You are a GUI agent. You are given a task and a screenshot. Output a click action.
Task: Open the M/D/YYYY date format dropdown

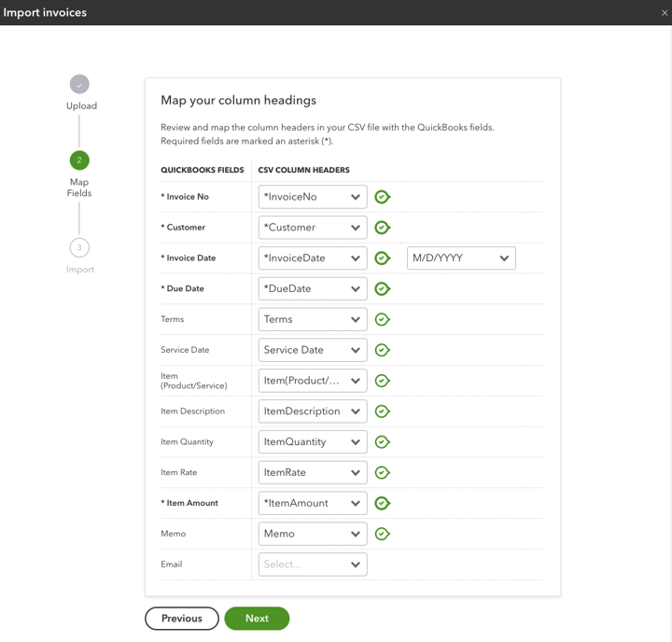(461, 258)
